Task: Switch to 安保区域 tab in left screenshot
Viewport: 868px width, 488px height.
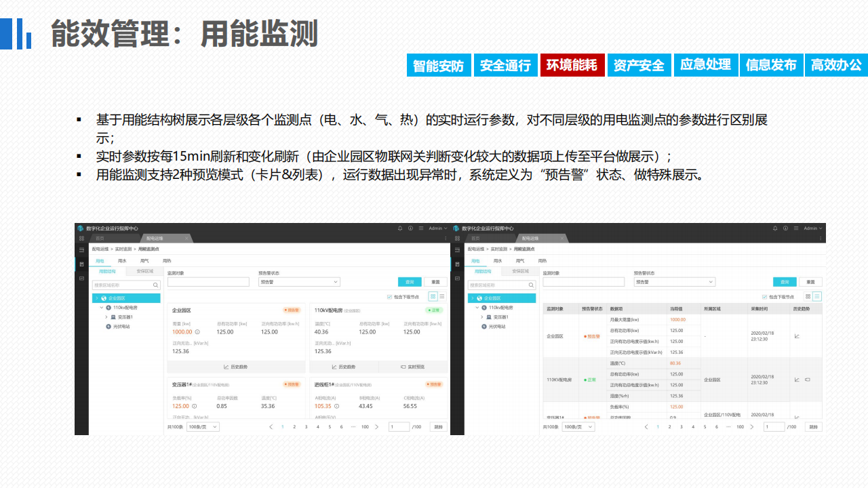Action: coord(144,271)
